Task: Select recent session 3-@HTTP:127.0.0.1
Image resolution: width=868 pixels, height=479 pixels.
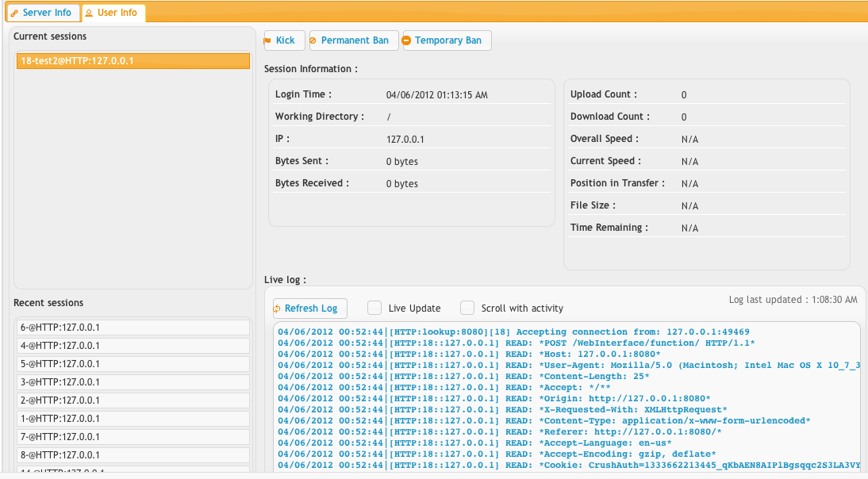Action: click(x=133, y=382)
